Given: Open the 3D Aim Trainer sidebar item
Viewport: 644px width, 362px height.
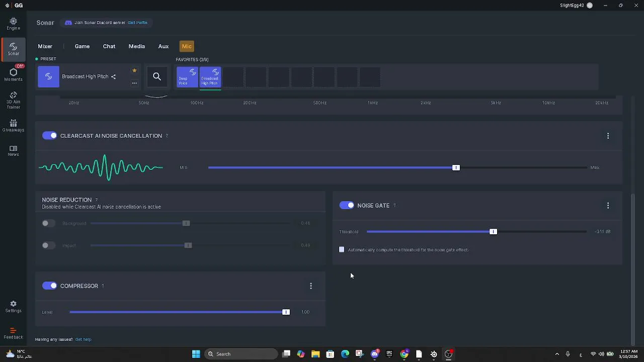Looking at the screenshot, I should [x=13, y=101].
